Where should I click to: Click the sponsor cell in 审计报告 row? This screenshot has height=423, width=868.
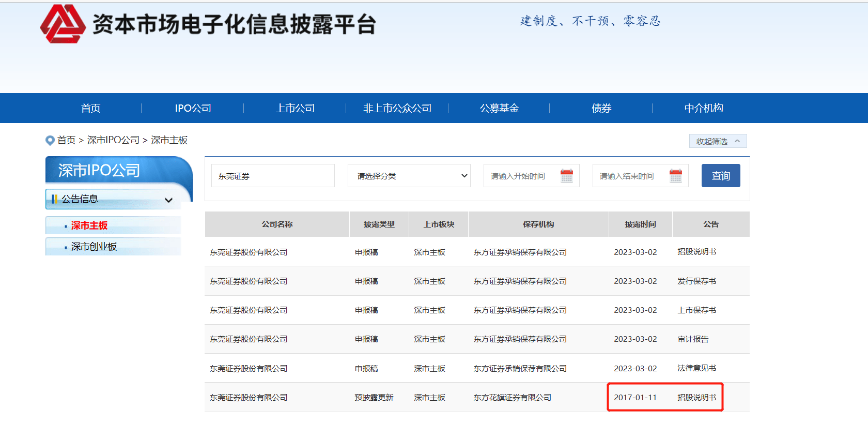(520, 339)
